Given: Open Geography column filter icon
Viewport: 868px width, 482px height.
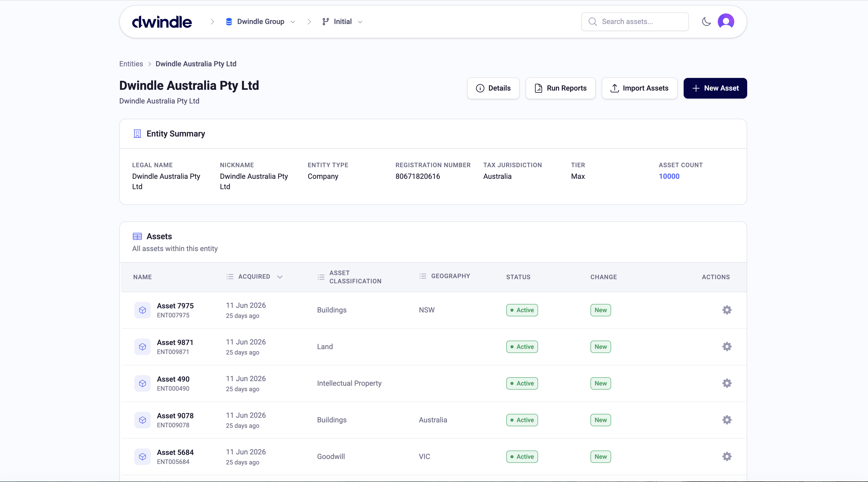Looking at the screenshot, I should coord(423,276).
